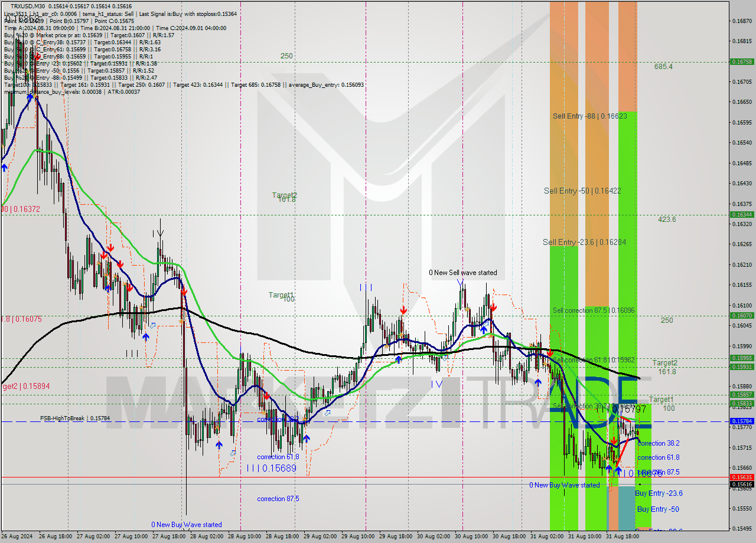Image resolution: width=756 pixels, height=543 pixels.
Task: Click the '26 Aug 2024' date on the time axis
Action: click(x=18, y=537)
